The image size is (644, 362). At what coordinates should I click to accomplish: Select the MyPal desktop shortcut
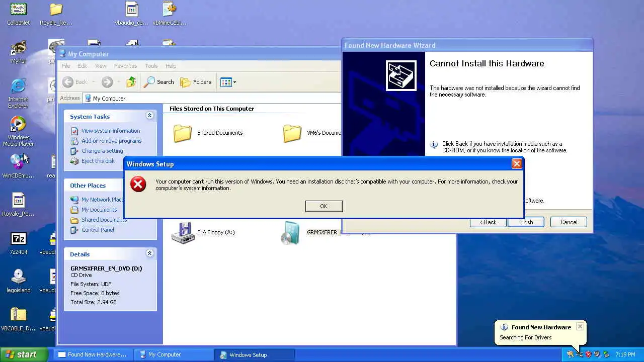click(x=19, y=52)
